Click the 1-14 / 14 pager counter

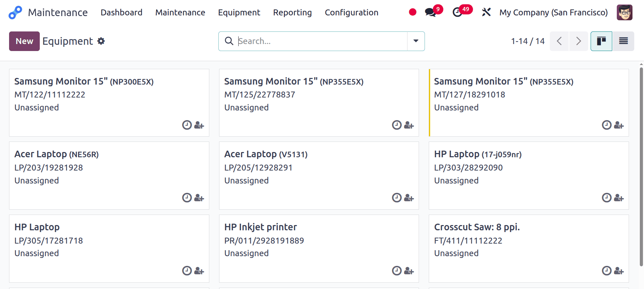point(528,41)
